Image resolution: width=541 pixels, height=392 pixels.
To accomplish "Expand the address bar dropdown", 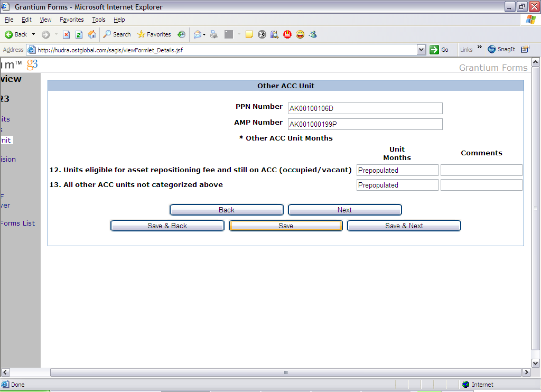I will tap(421, 50).
